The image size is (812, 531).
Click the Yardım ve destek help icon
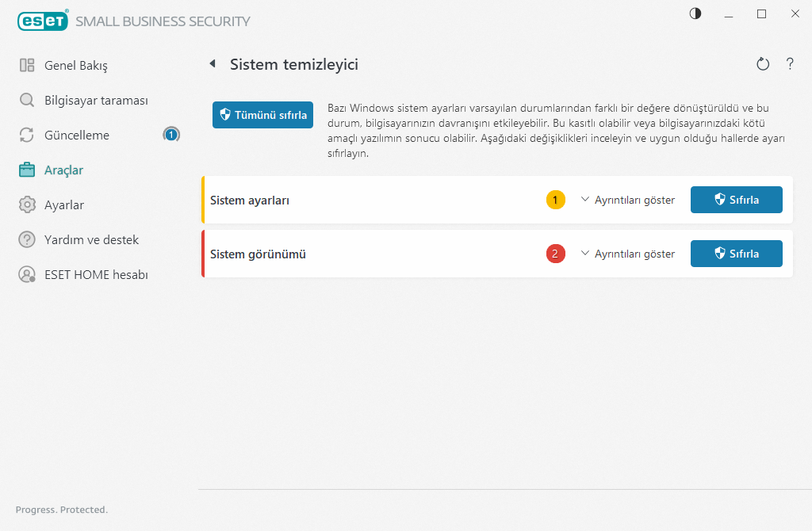point(27,239)
